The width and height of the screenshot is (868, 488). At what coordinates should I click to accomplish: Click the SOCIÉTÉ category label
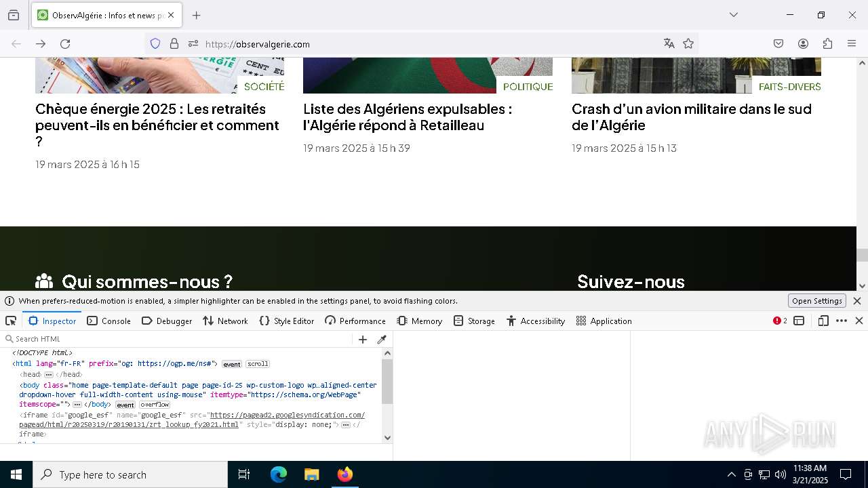point(264,87)
